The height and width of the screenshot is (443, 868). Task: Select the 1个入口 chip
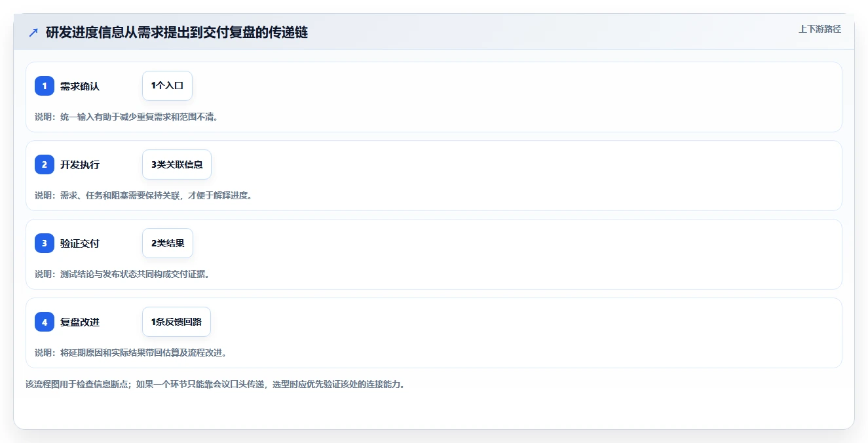tap(167, 86)
